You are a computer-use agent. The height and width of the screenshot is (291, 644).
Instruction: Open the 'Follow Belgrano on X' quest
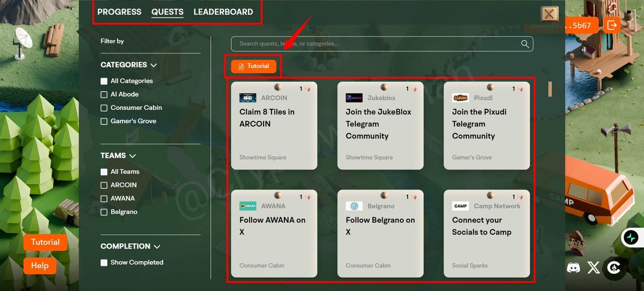pos(380,234)
